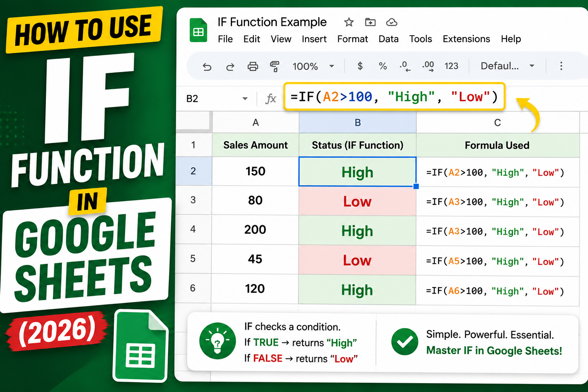Click the undo arrow in toolbar
This screenshot has height=392, width=588.
(x=207, y=67)
